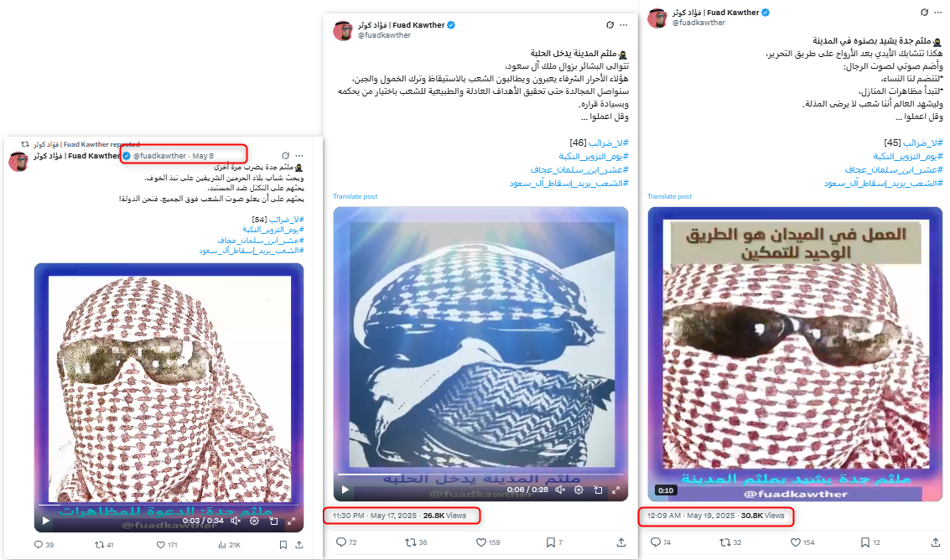Viewport: 950px width, 560px height.
Task: Translate the middle post
Action: point(355,196)
